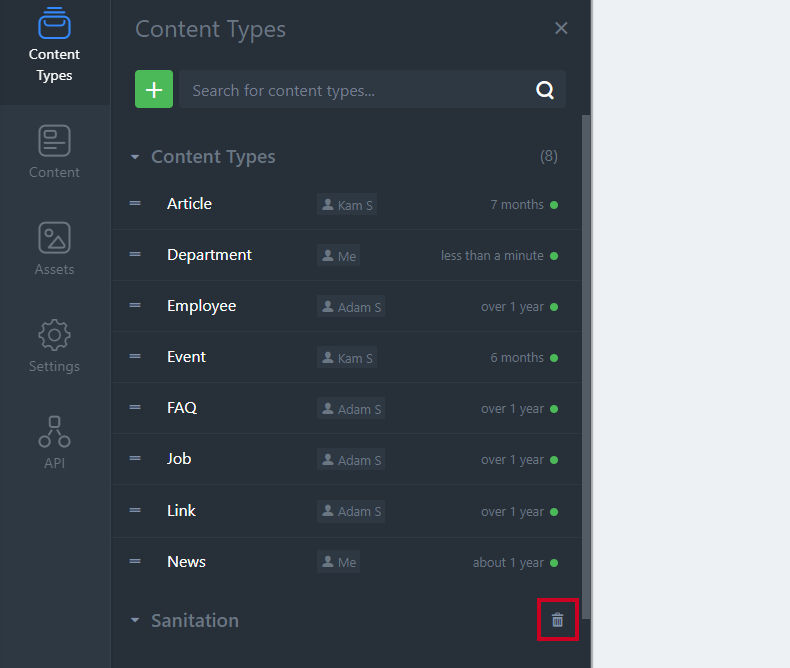Screen dimensions: 790x668
Task: Click the drag handle of Department row
Action: (135, 254)
